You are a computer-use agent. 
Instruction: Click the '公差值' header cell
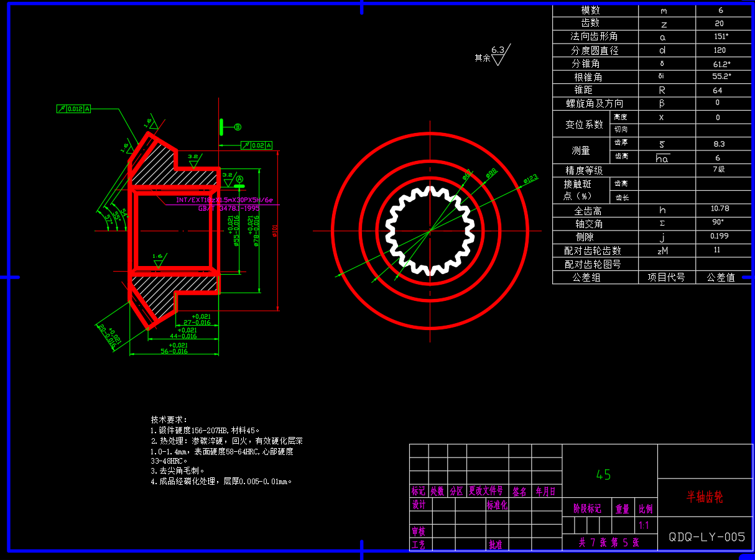721,277
